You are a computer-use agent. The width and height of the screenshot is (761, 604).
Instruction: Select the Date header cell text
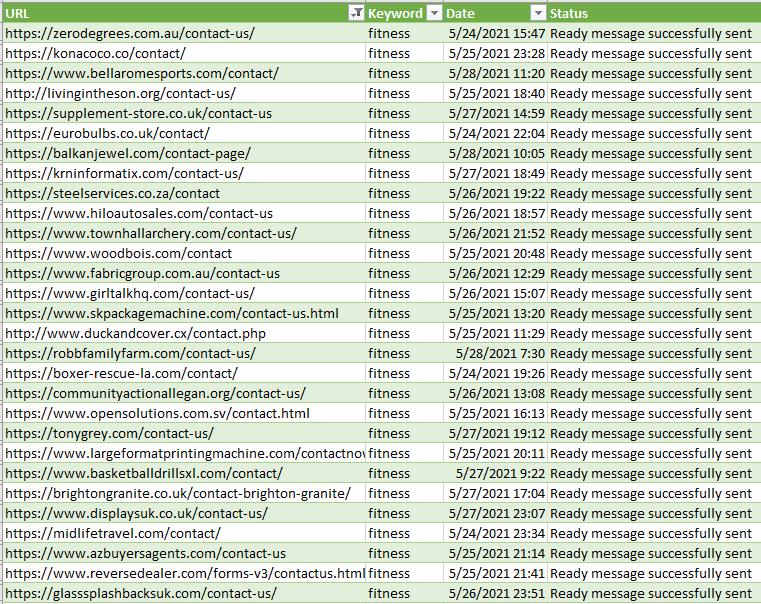460,14
